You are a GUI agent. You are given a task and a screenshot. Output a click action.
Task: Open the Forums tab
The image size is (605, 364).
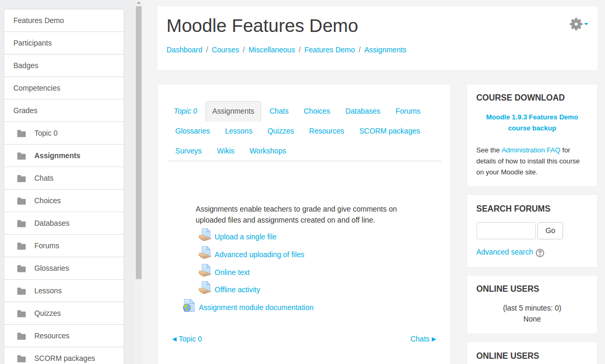pos(408,111)
